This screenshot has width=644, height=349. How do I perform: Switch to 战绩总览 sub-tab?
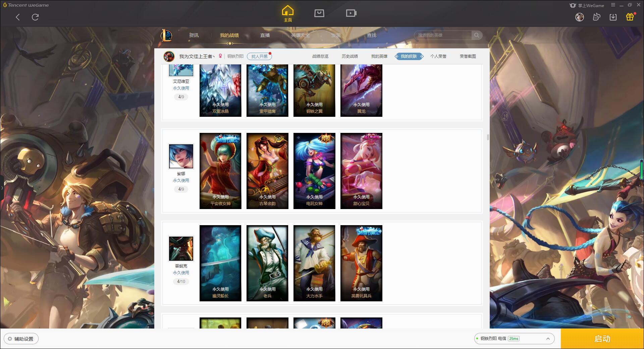click(320, 56)
